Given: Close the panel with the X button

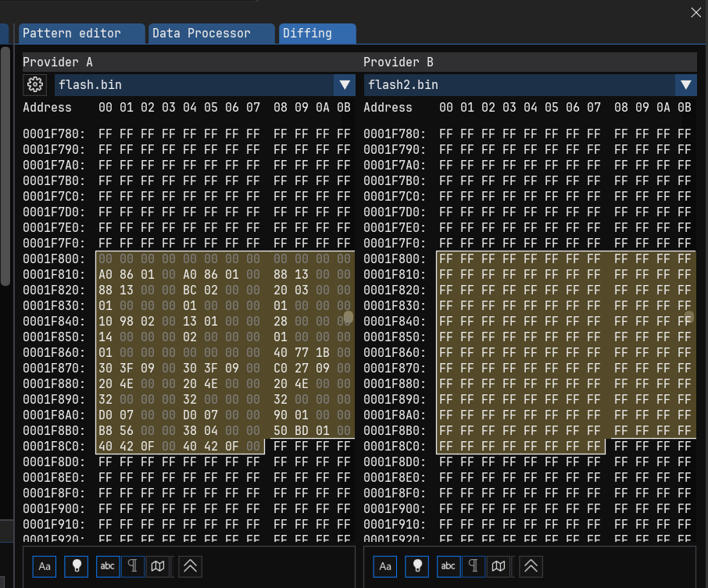Looking at the screenshot, I should [x=695, y=12].
